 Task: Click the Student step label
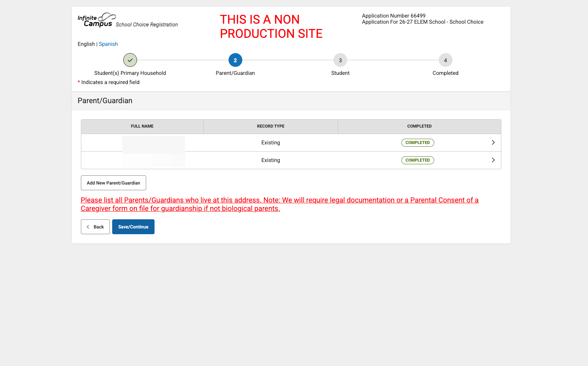coord(340,73)
